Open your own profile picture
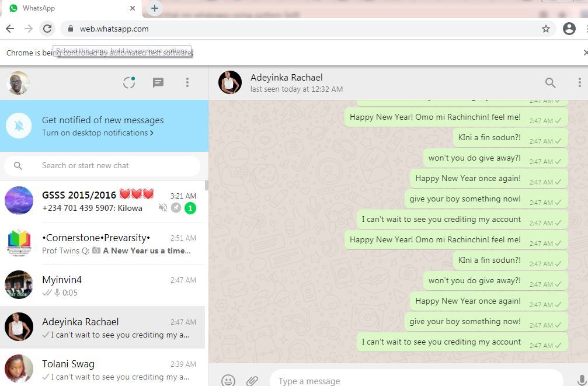This screenshot has width=588, height=386. click(x=18, y=82)
